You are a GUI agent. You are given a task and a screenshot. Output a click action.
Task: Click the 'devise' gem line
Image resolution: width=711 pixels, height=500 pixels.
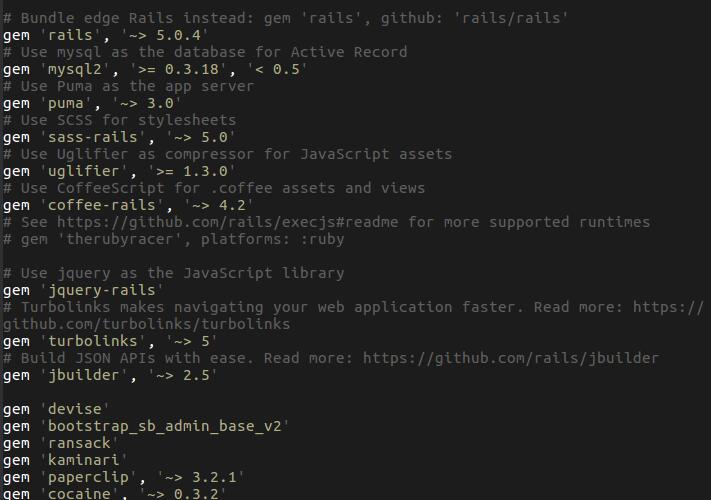coord(56,409)
